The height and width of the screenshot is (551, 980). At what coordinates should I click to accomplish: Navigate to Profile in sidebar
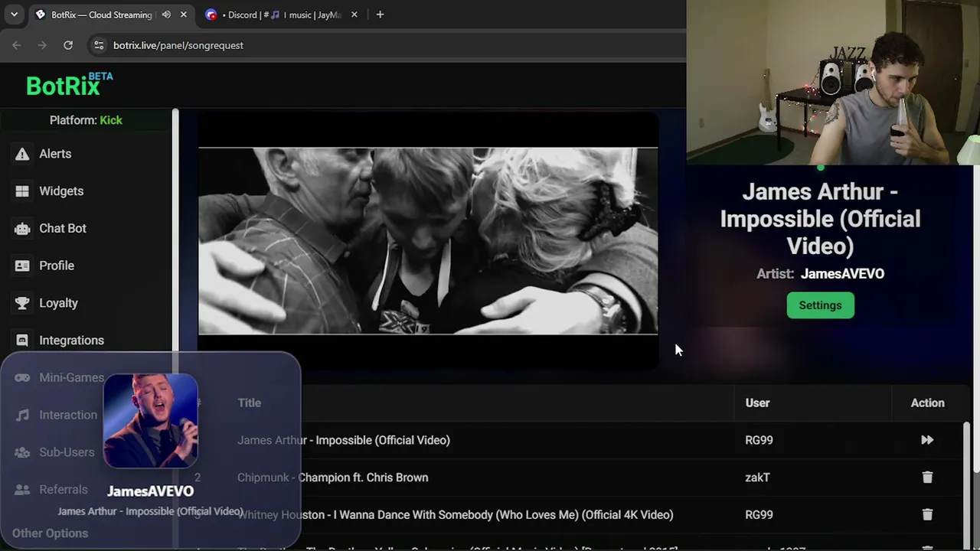click(57, 266)
